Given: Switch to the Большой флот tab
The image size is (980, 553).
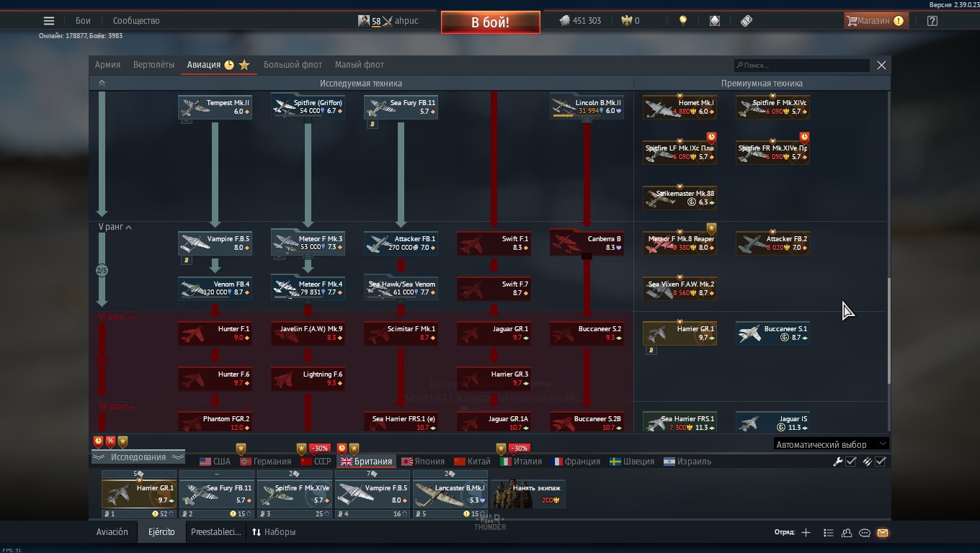Looking at the screenshot, I should (293, 65).
